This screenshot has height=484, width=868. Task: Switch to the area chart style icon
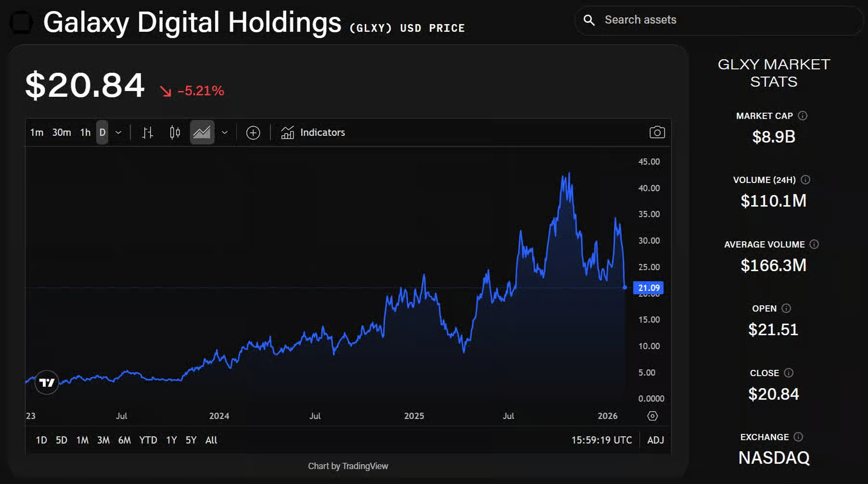[202, 132]
